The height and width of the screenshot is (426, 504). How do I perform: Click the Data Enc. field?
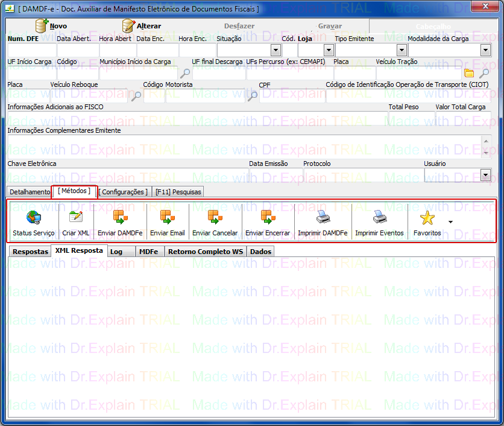(x=158, y=51)
